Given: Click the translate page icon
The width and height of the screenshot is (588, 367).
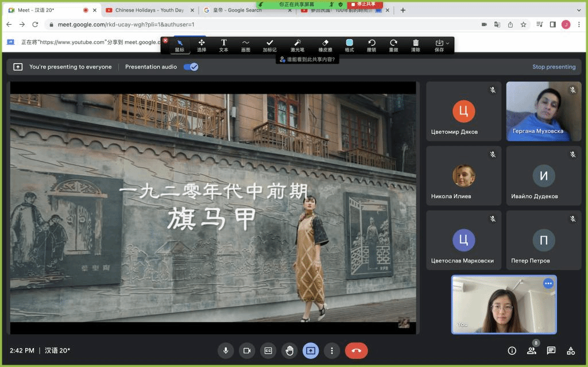Looking at the screenshot, I should coord(497,24).
